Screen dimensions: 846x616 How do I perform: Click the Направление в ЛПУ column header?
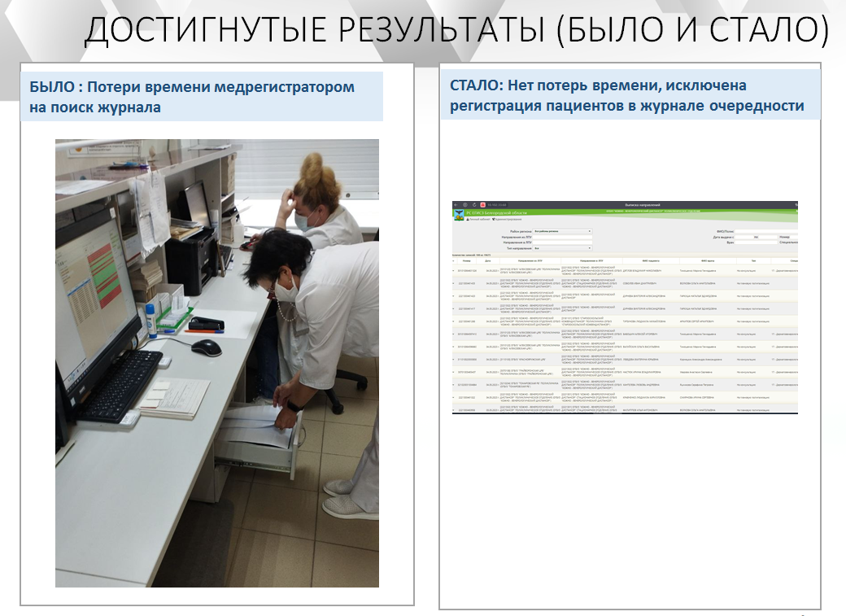pos(591,260)
